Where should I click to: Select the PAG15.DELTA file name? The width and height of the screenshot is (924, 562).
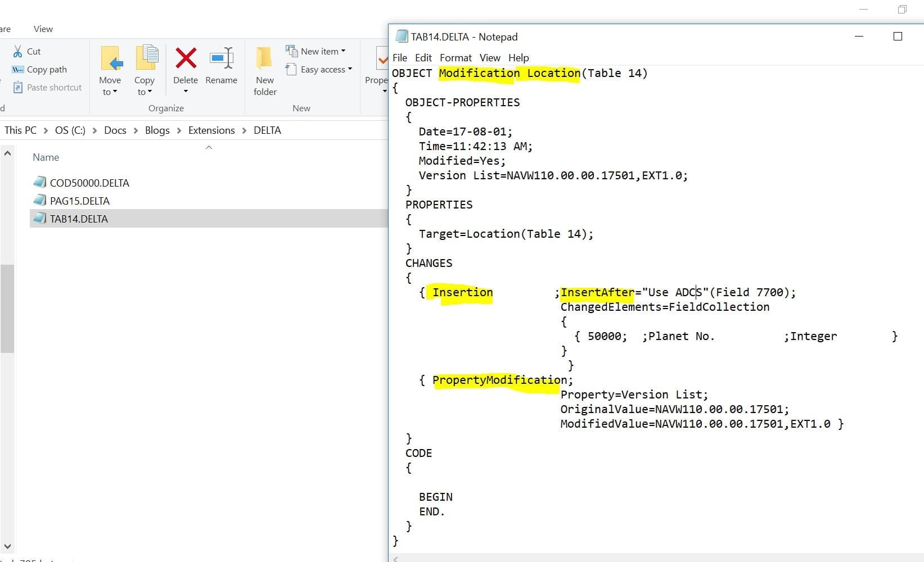click(80, 201)
